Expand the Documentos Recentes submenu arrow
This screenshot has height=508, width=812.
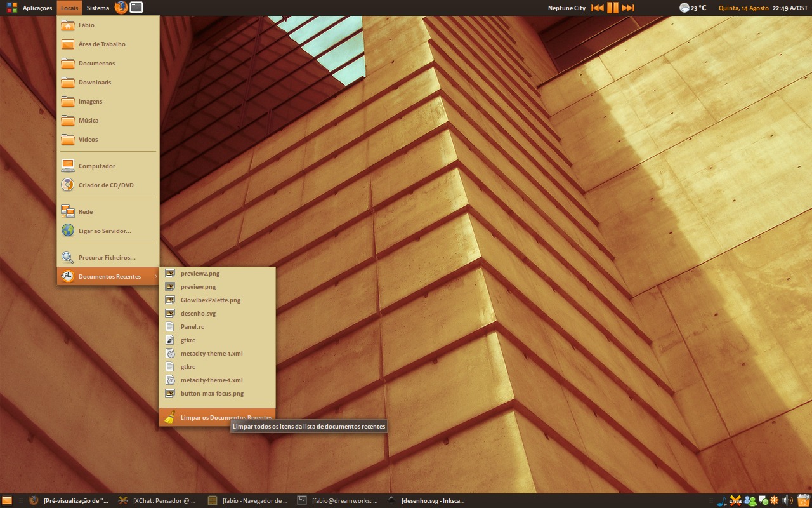click(x=155, y=277)
